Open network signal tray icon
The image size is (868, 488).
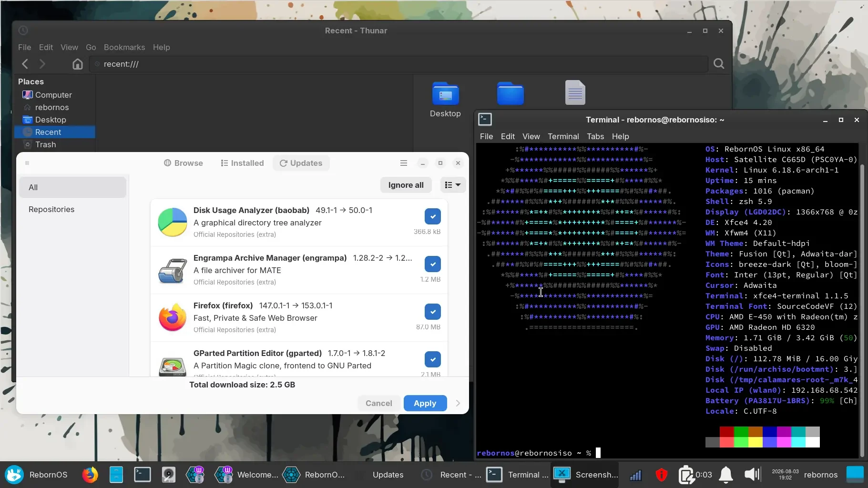635,475
